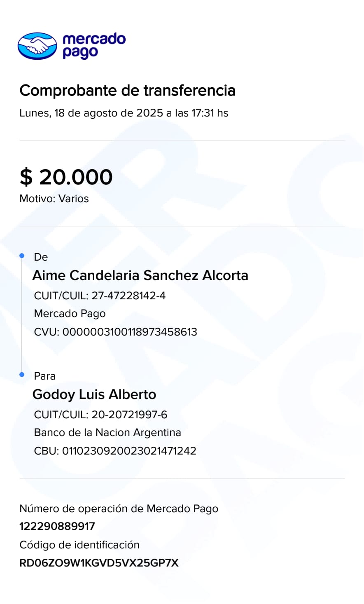
Task: Click recipient name Godoy Luis Alberto
Action: click(94, 394)
